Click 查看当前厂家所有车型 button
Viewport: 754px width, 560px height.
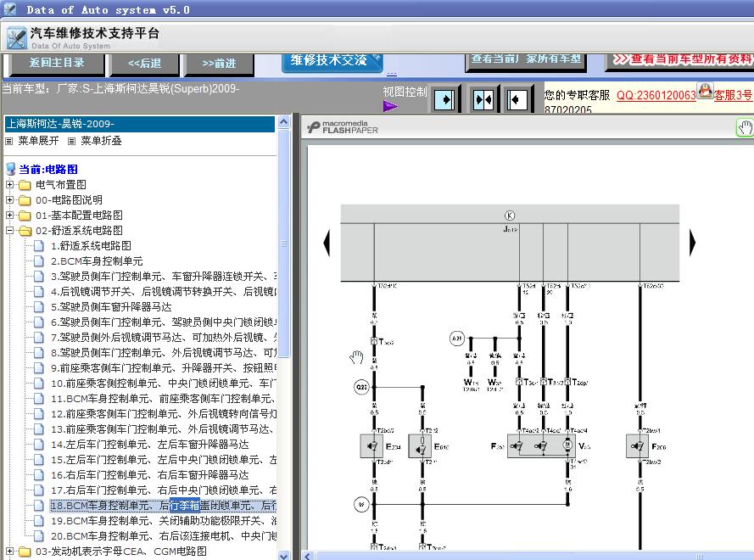click(x=526, y=60)
